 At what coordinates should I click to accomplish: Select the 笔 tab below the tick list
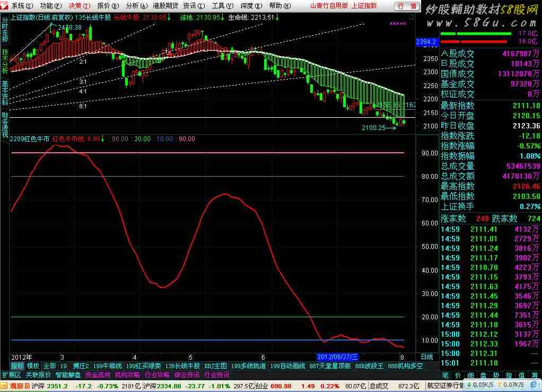pos(445,376)
